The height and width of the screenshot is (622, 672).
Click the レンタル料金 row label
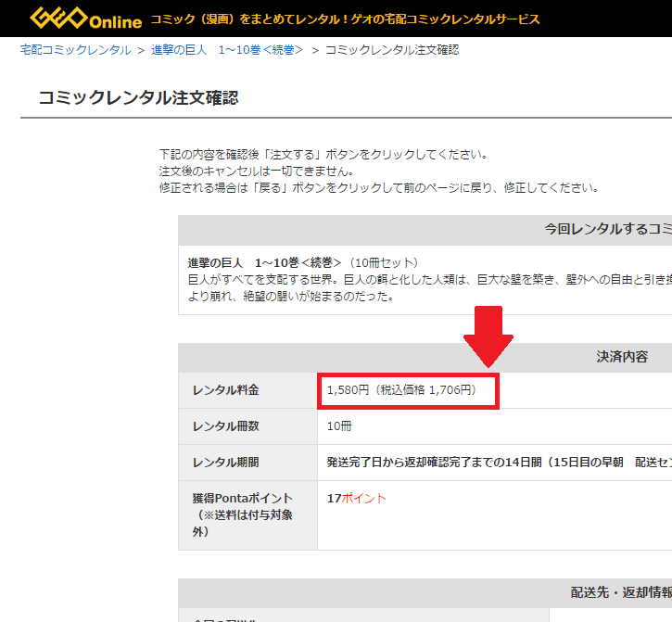click(226, 390)
